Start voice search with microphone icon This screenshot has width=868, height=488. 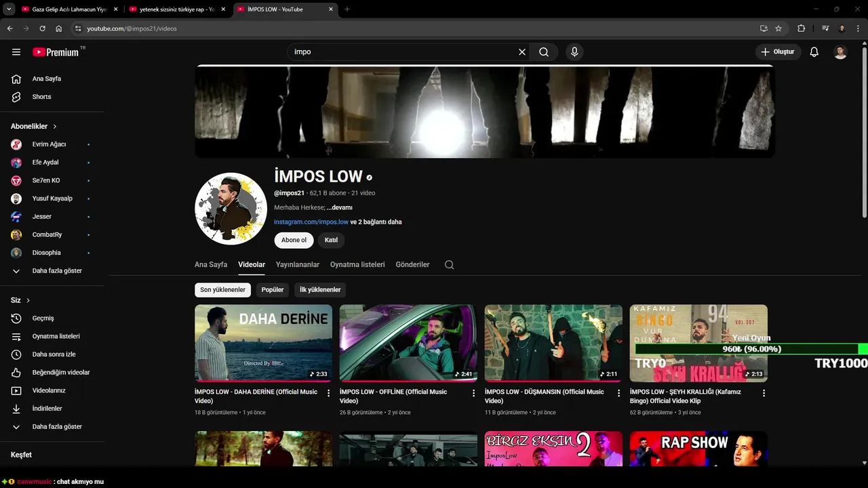(574, 52)
